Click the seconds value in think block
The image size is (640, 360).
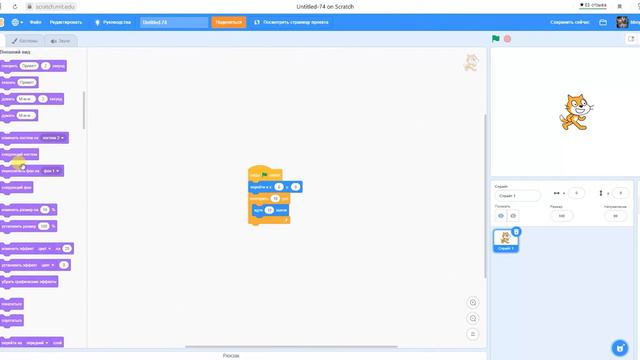click(43, 99)
